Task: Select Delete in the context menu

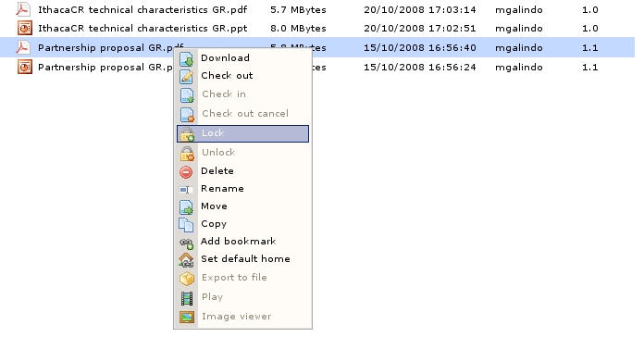Action: pyautogui.click(x=217, y=171)
